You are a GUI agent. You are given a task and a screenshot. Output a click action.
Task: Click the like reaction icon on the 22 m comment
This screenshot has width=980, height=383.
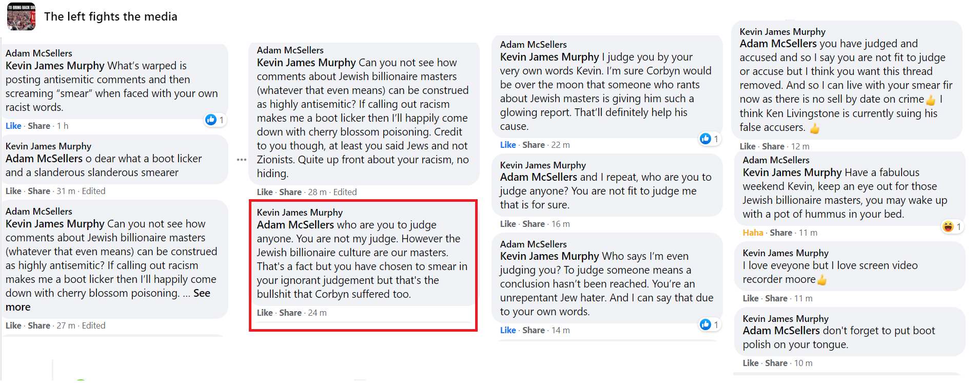[x=705, y=139]
